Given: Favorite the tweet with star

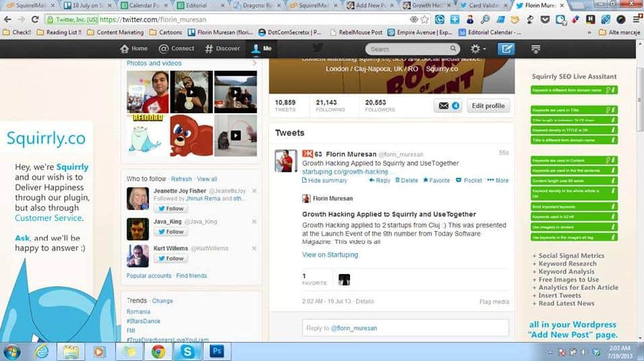Looking at the screenshot, I should click(x=436, y=180).
